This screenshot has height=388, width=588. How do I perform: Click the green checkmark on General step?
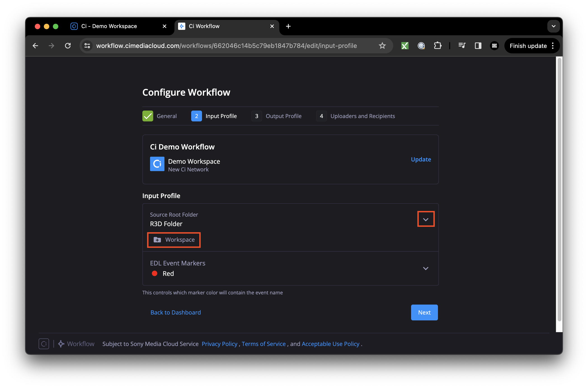(x=148, y=116)
